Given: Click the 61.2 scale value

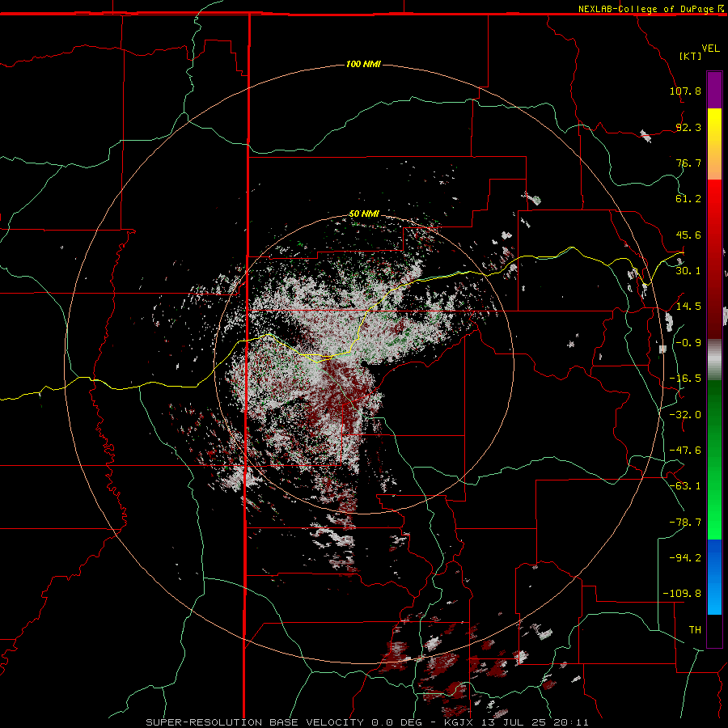Looking at the screenshot, I should tap(688, 199).
